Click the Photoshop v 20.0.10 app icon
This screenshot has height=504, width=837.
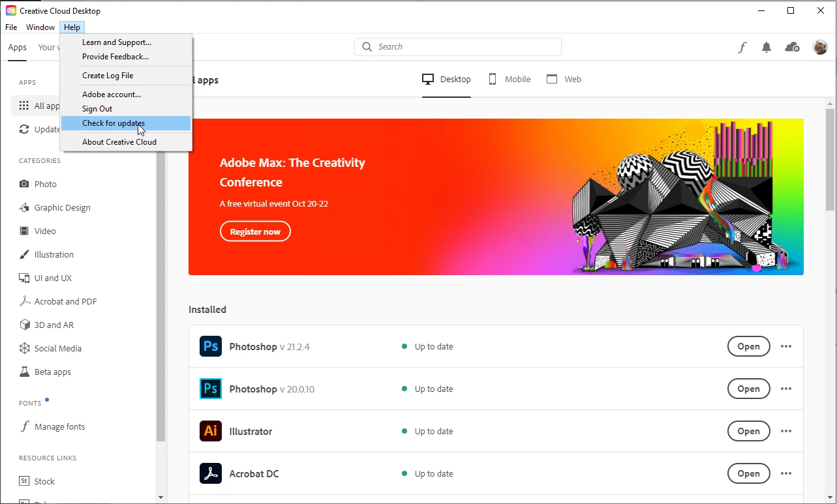coord(211,389)
